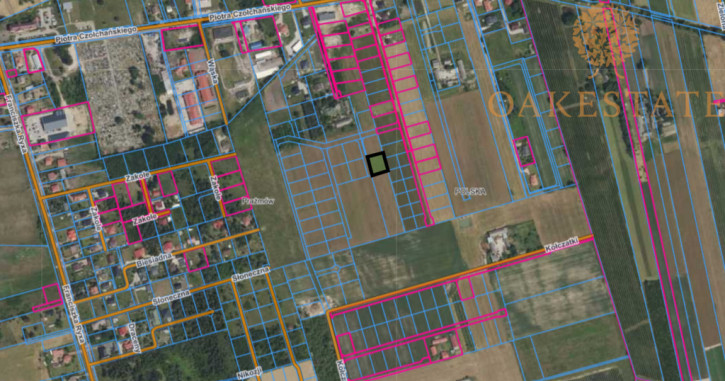Screen dimensions: 725x381
Task: Select the Prażmów place name label
Action: pos(258,201)
